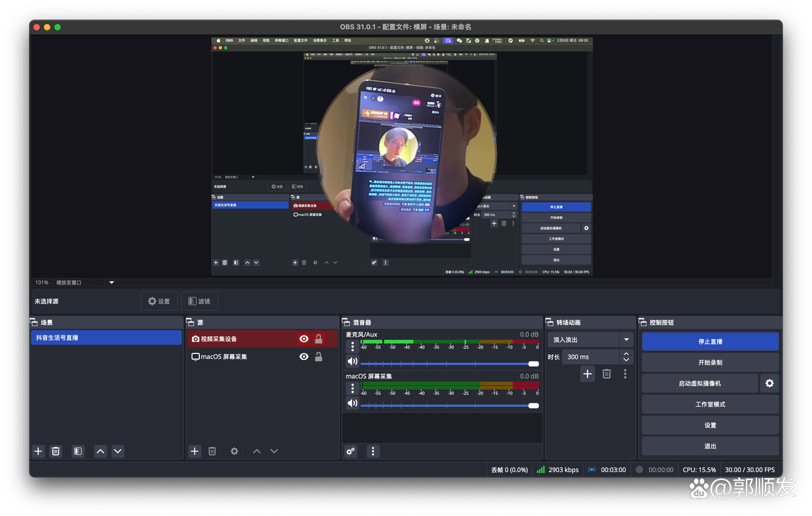Mute the 麦克风/Aux speaker icon
Image resolution: width=812 pixels, height=516 pixels.
(352, 362)
